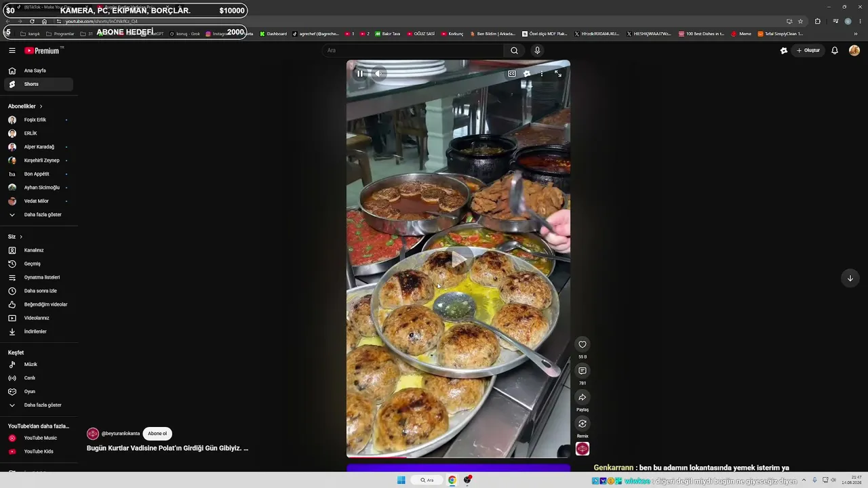Open Müzik under Keşfet
868x488 pixels.
39,365
